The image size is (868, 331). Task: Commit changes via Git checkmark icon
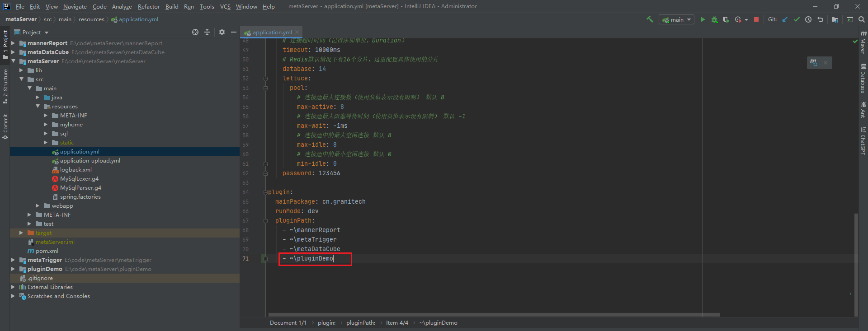797,19
